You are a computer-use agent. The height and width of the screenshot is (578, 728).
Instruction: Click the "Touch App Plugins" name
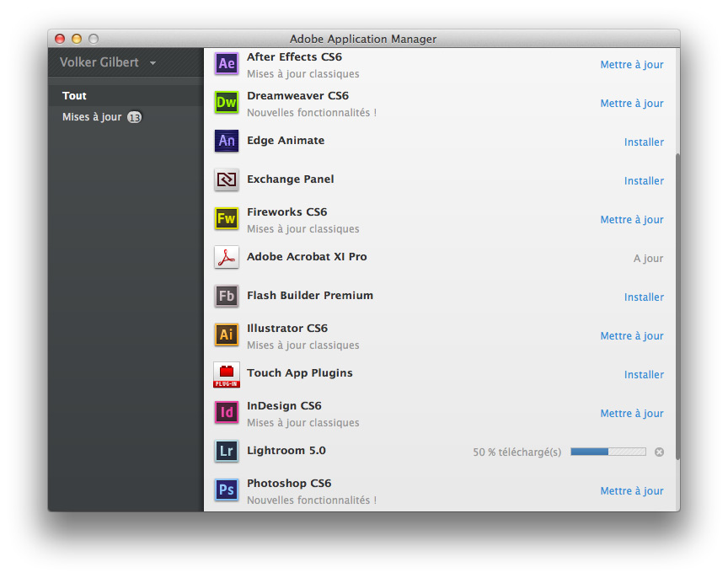[x=299, y=373]
